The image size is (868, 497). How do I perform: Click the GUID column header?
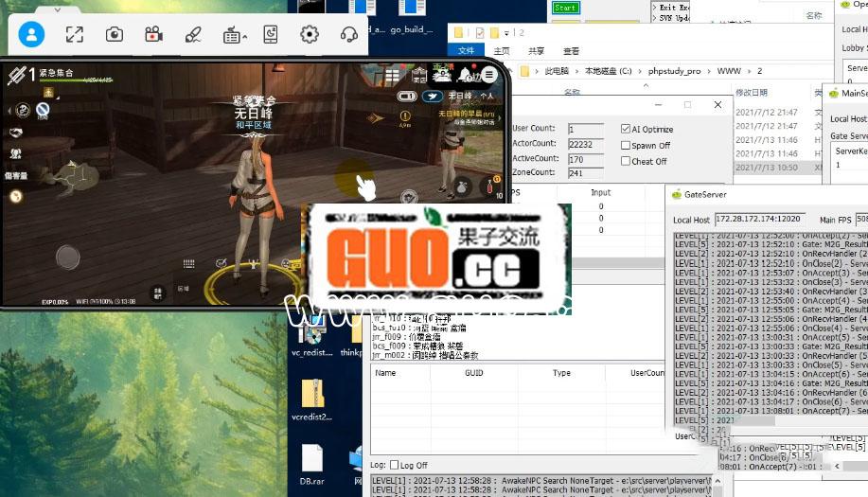474,373
